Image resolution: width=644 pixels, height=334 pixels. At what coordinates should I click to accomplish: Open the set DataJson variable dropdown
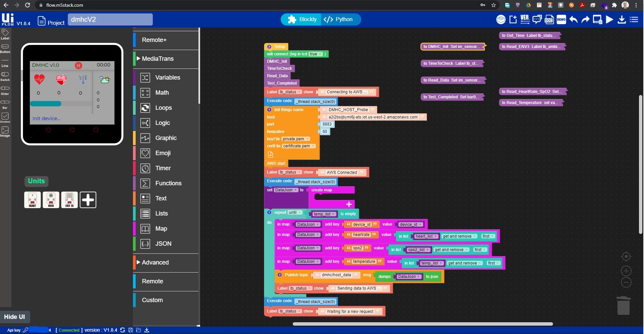286,190
